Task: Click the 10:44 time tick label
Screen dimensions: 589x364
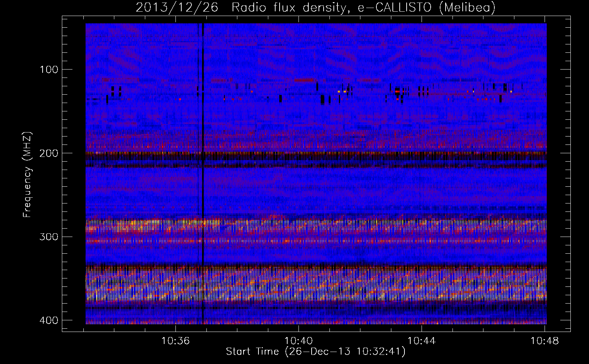Action: [x=422, y=341]
